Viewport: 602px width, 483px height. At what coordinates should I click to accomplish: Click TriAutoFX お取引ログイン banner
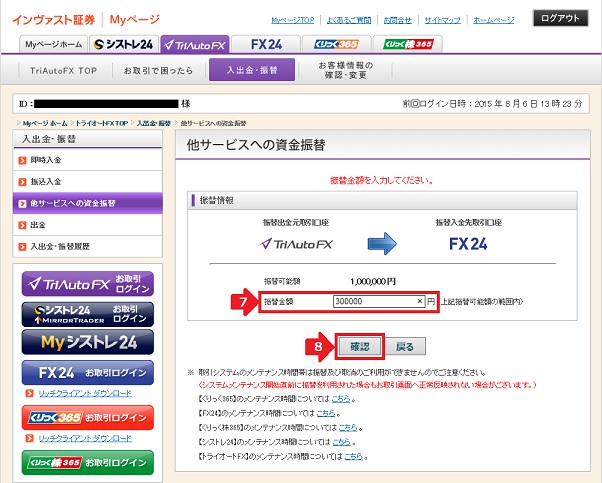pos(88,284)
